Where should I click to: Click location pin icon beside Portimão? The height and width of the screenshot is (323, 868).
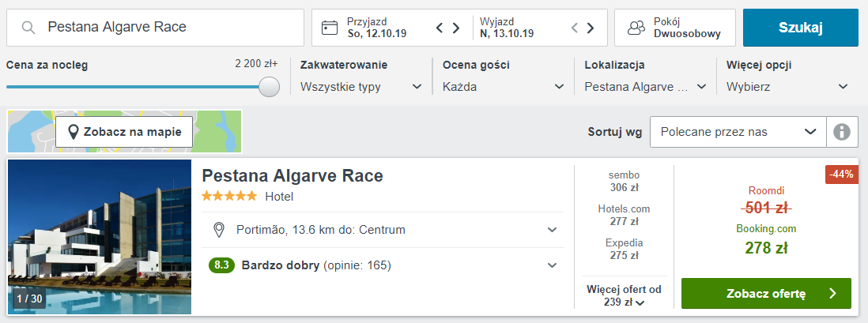pyautogui.click(x=219, y=230)
